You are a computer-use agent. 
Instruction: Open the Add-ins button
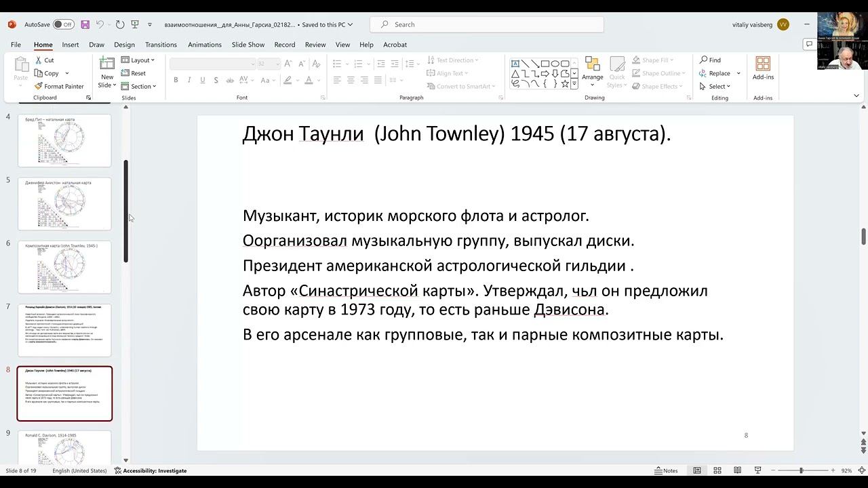[763, 68]
